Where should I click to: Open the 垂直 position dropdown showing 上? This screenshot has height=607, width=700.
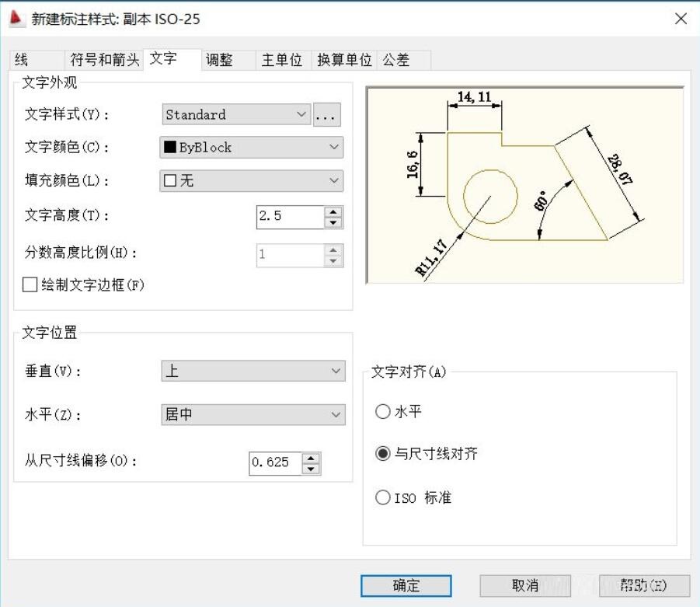pyautogui.click(x=253, y=371)
